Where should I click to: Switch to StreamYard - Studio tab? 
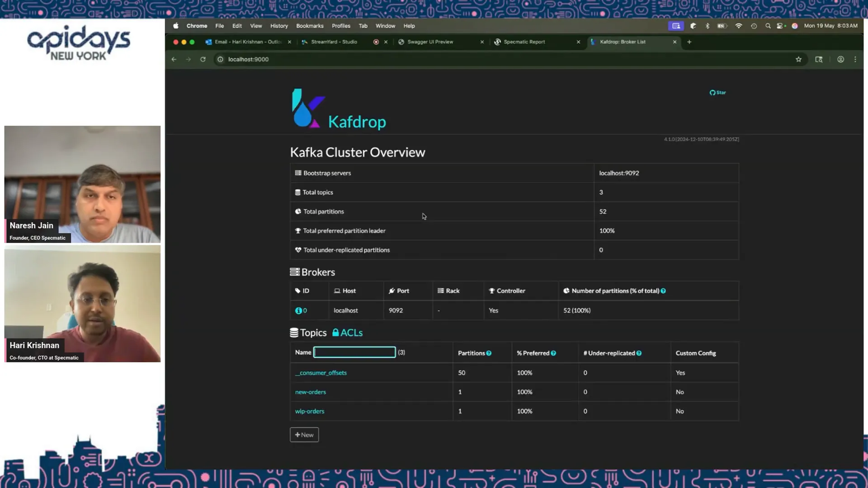click(x=335, y=42)
